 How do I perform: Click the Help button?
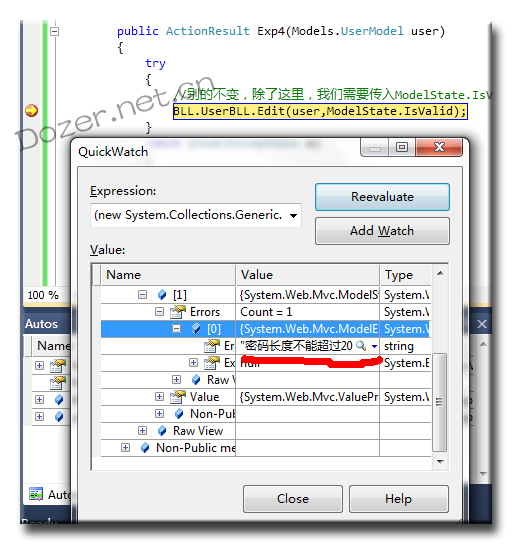399,499
